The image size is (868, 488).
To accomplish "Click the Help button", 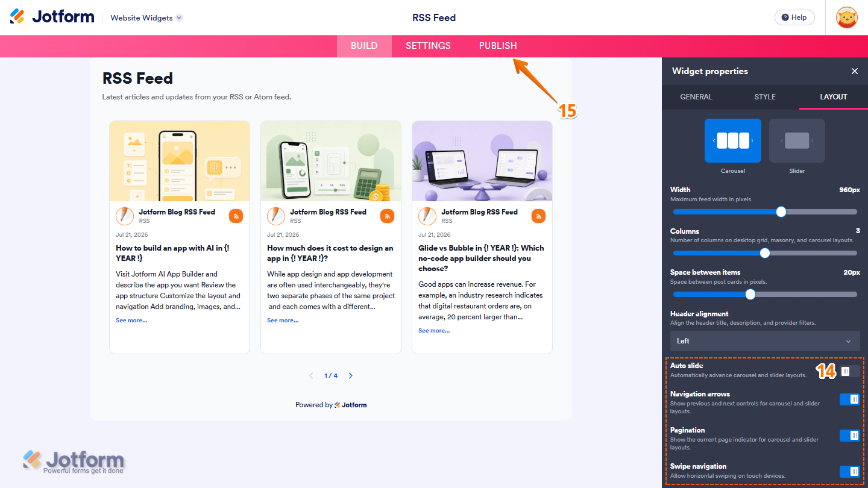I will tap(794, 17).
